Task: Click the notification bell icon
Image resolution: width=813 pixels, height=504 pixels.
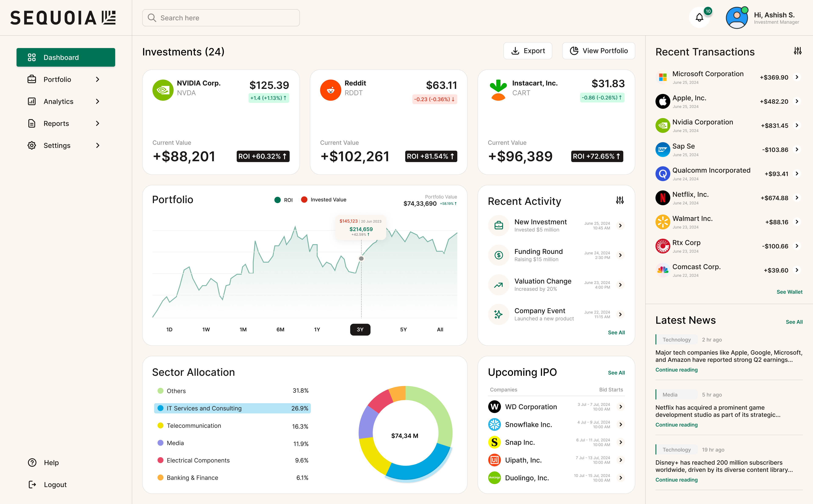Action: 699,18
